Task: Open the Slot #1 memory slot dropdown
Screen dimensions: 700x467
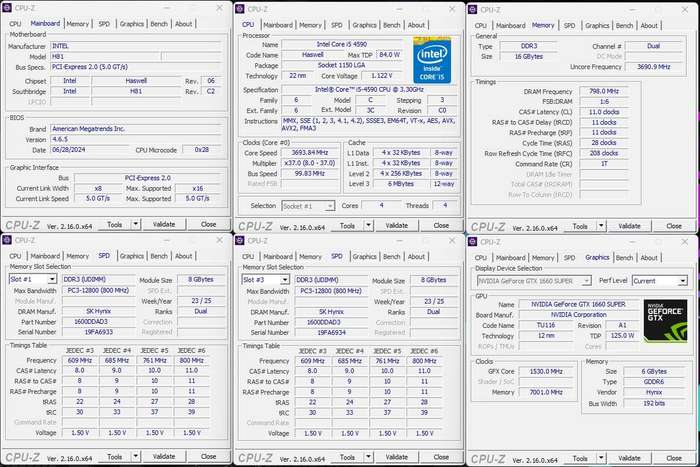Action: click(52, 279)
